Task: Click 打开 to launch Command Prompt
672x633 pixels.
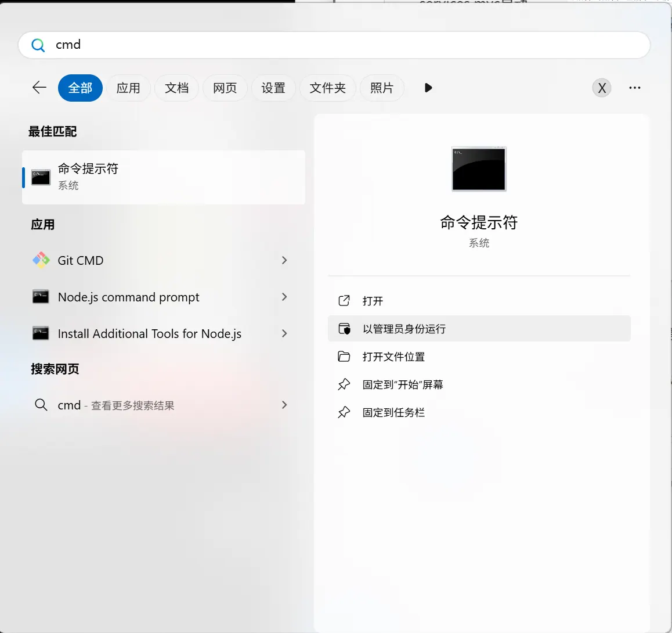Action: click(373, 301)
